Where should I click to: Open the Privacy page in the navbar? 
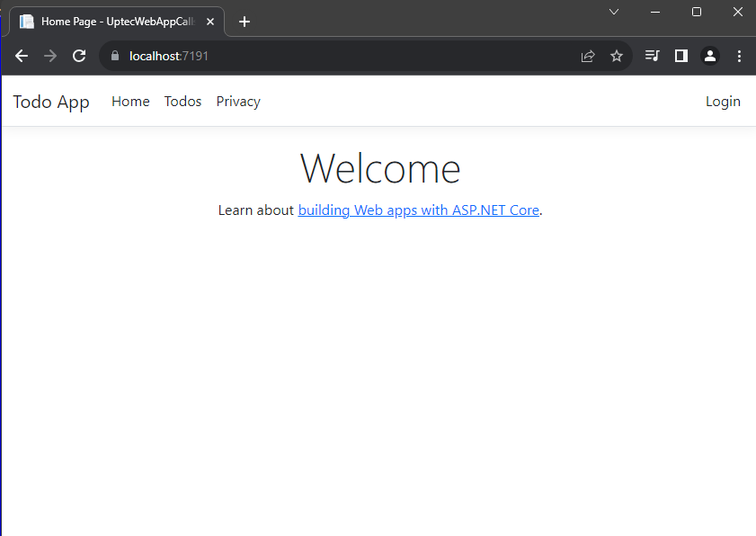238,102
